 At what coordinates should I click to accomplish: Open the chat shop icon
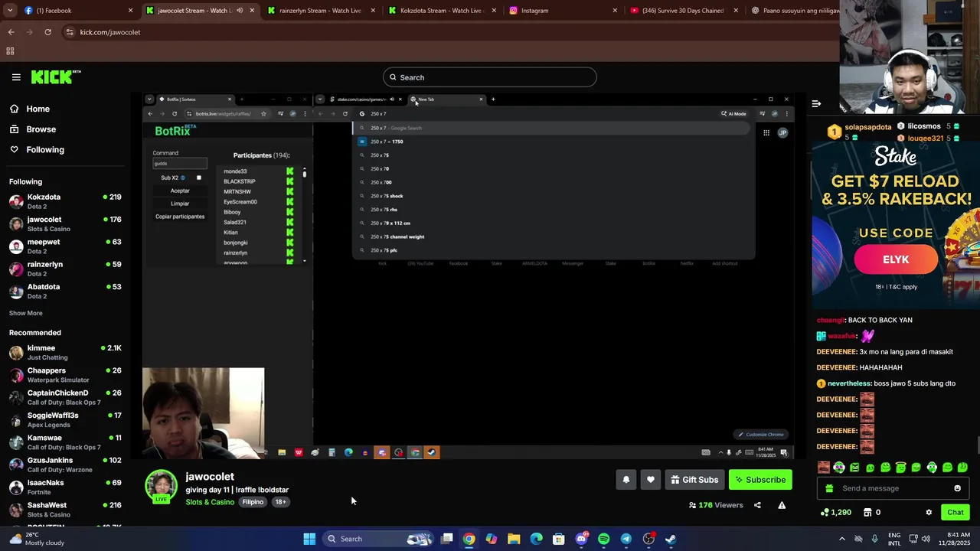tap(867, 512)
